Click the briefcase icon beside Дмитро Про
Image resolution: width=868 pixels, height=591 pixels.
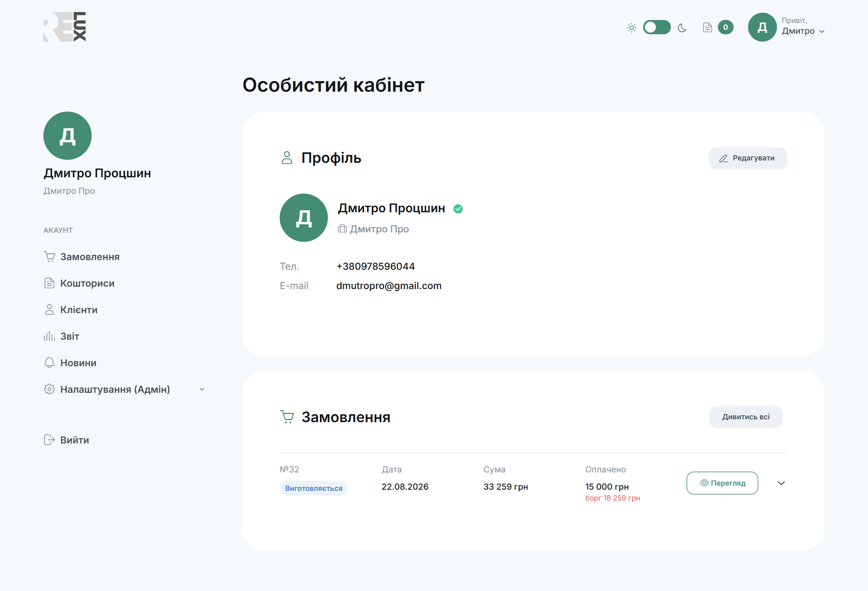pos(342,228)
